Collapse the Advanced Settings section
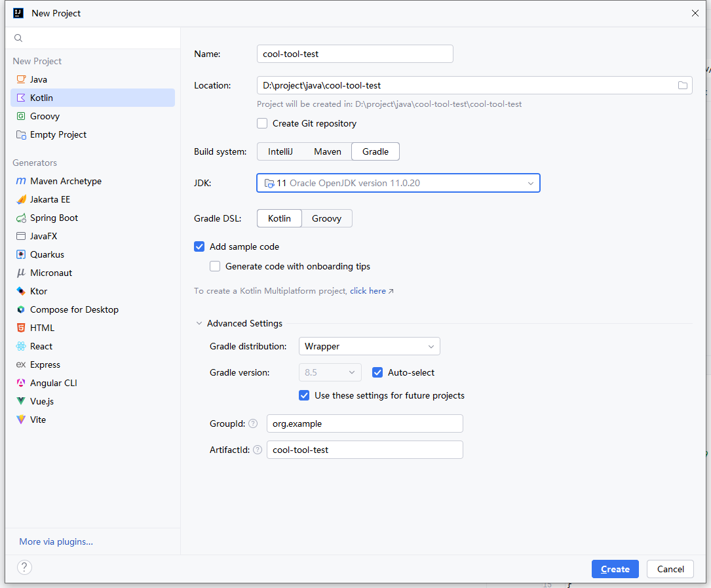This screenshot has height=588, width=711. tap(199, 323)
